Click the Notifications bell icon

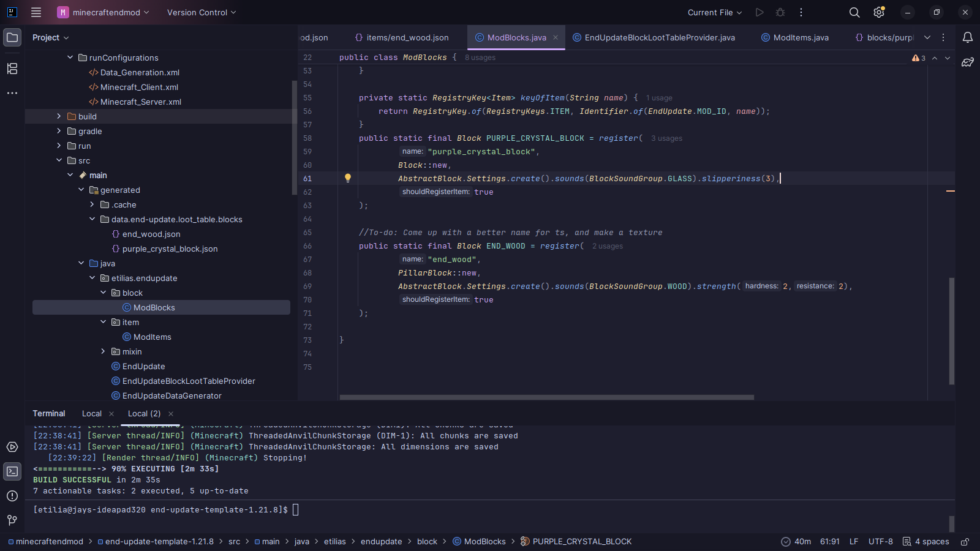(x=968, y=37)
